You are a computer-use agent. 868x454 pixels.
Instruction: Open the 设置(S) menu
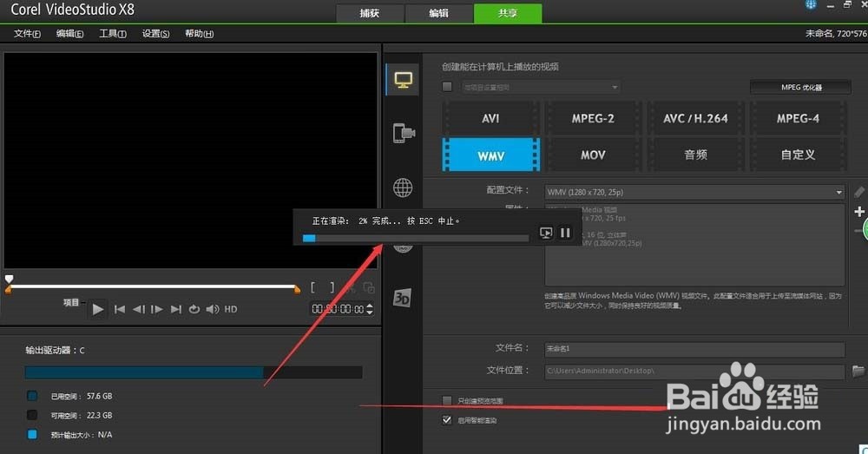pyautogui.click(x=155, y=34)
